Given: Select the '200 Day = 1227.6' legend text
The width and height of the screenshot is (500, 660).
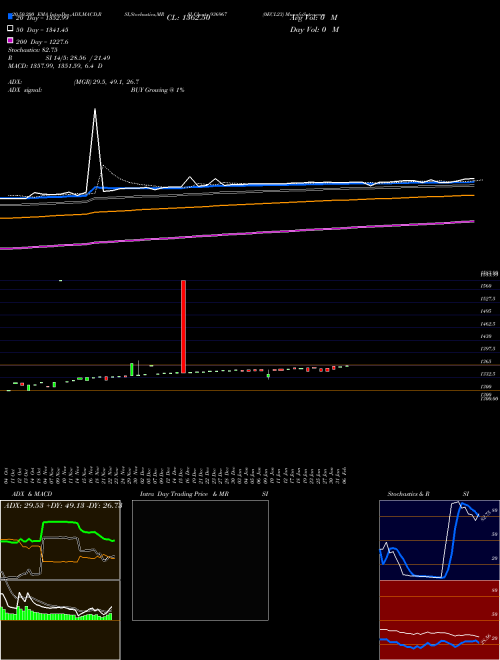Looking at the screenshot, I should pos(42,41).
